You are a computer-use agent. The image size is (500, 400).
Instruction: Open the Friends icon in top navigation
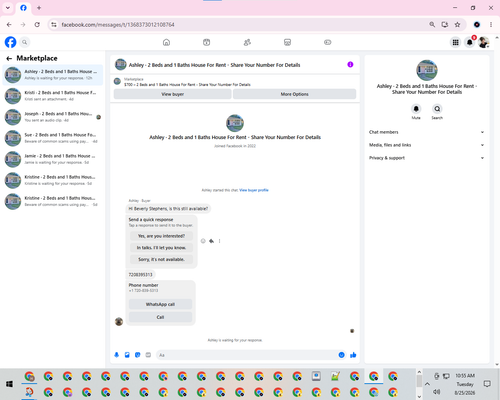tap(247, 42)
